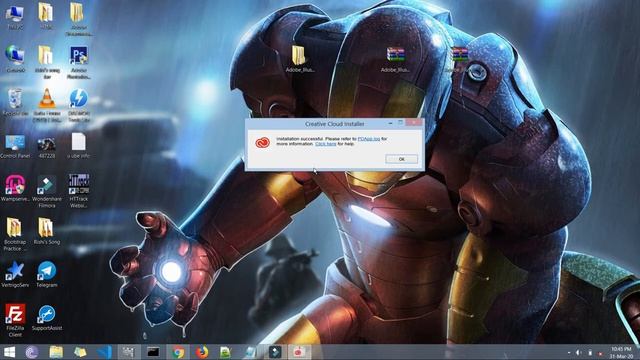The height and width of the screenshot is (360, 640).
Task: Select the Rishi's Song folder
Action: [47, 231]
